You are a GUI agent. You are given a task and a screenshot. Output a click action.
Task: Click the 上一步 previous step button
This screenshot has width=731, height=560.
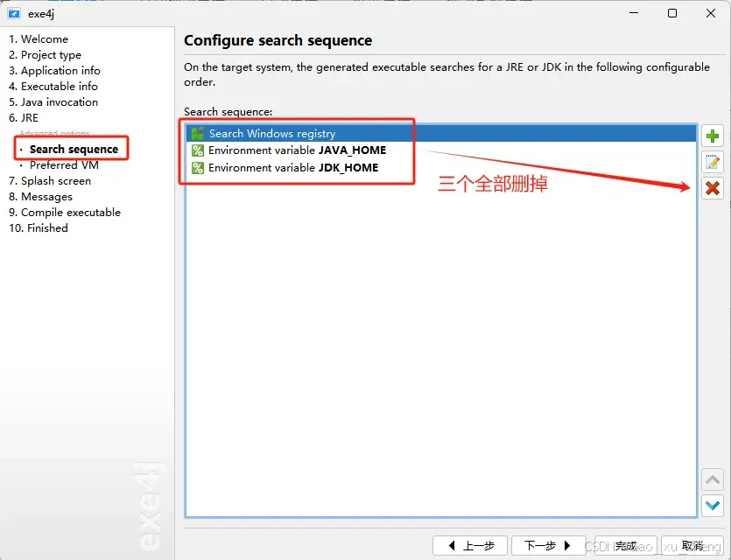(x=471, y=545)
